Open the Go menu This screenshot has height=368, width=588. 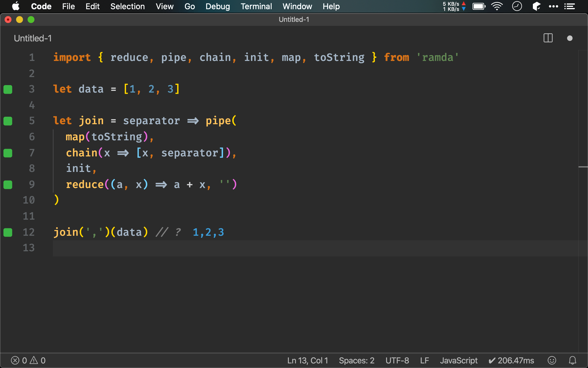tap(189, 6)
